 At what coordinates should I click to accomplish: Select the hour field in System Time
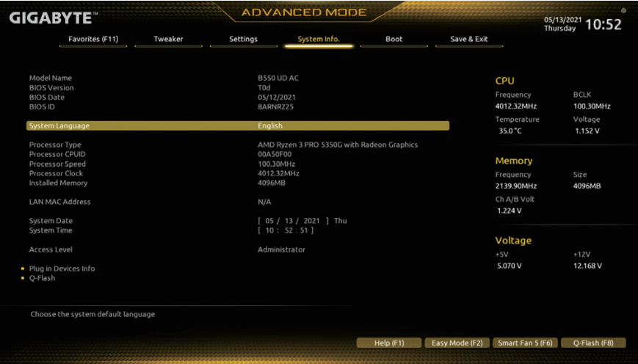click(269, 230)
